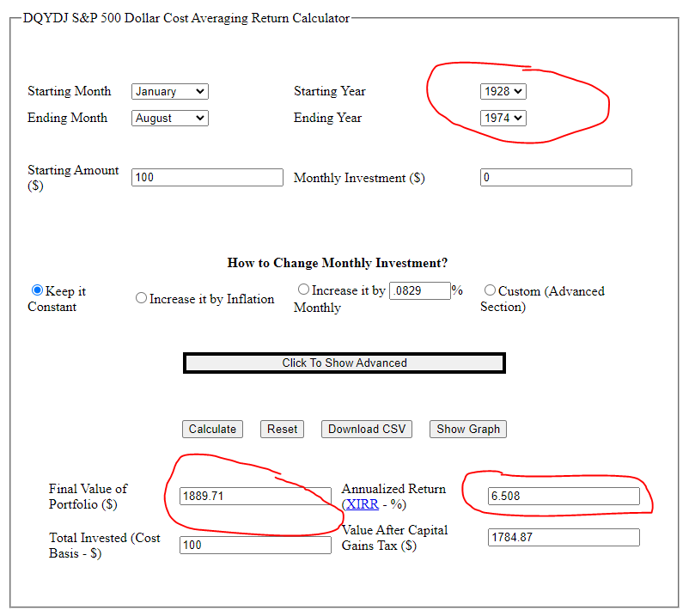Pick the Custom (Advanced Section) radio button
Screen dimensions: 695x616
[x=490, y=290]
